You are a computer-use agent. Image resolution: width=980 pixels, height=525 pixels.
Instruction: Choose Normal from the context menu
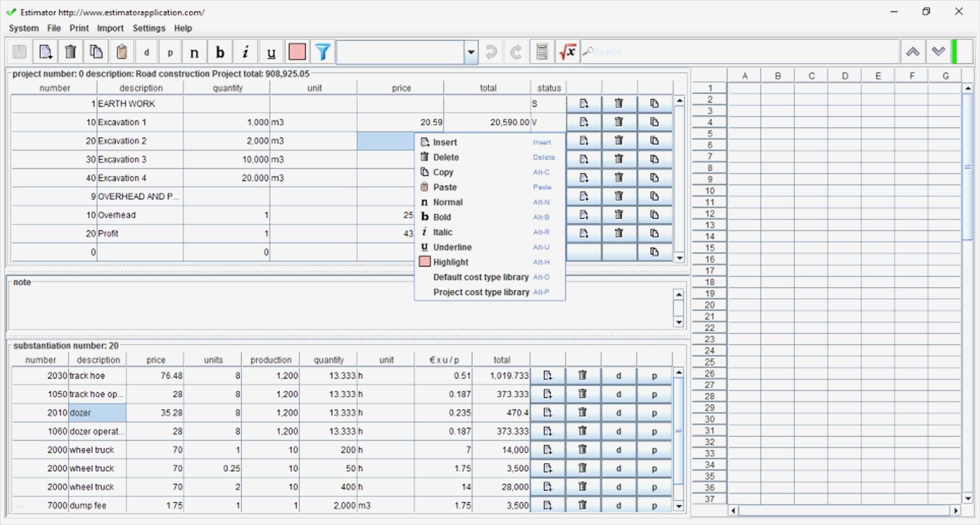pyautogui.click(x=447, y=202)
